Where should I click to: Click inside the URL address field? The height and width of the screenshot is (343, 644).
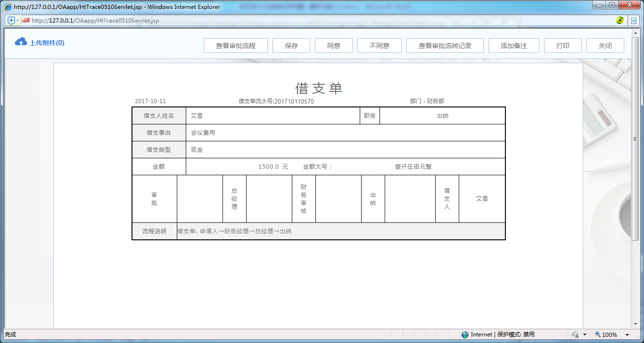189,20
